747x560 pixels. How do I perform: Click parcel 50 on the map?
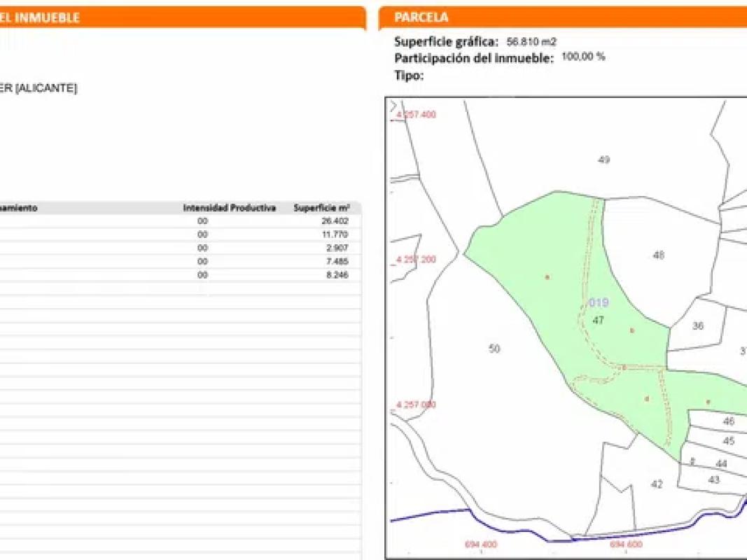point(494,349)
